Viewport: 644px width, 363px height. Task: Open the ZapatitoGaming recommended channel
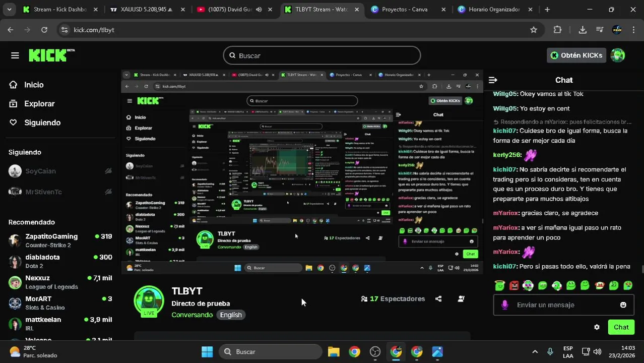pos(60,240)
